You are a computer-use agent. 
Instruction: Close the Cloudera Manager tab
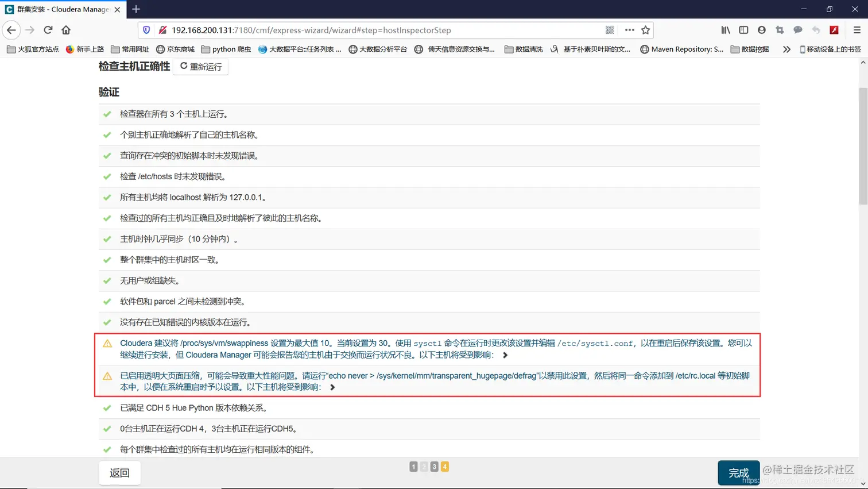tap(117, 10)
